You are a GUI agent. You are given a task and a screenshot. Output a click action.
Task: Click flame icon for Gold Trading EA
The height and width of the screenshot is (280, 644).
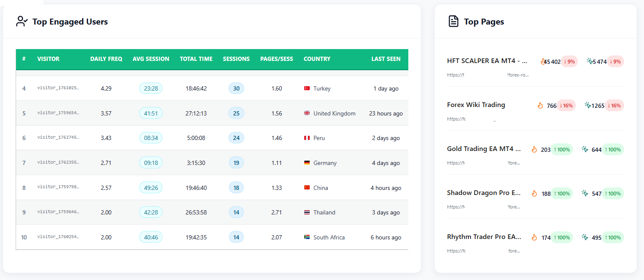pos(534,149)
